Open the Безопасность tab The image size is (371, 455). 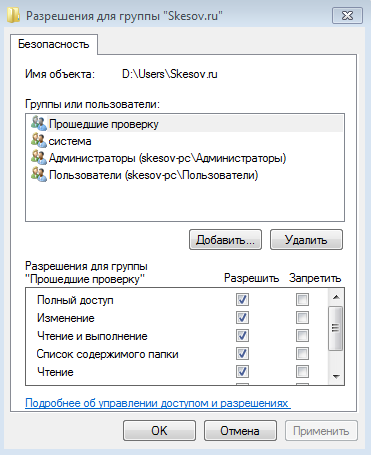(x=54, y=44)
